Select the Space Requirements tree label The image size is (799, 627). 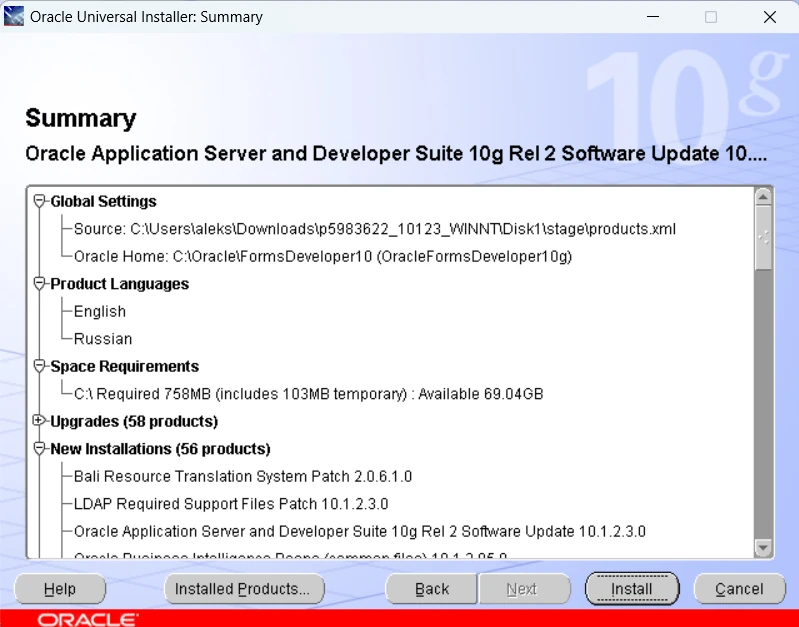coord(125,367)
